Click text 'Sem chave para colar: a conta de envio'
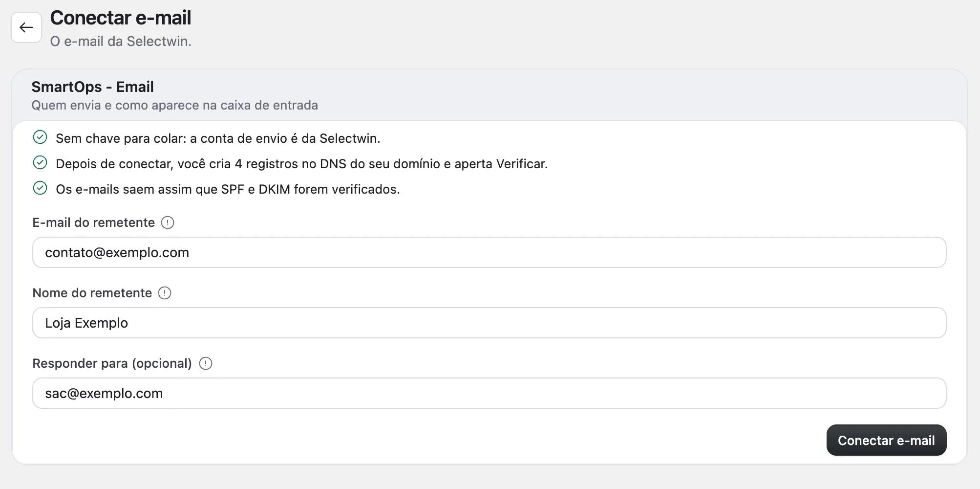980x489 pixels. pos(171,138)
